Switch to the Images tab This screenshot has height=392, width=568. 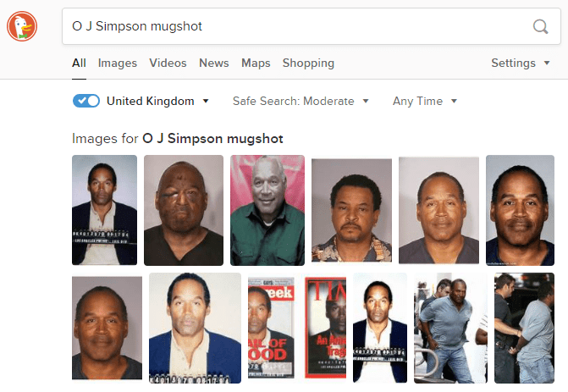point(118,63)
